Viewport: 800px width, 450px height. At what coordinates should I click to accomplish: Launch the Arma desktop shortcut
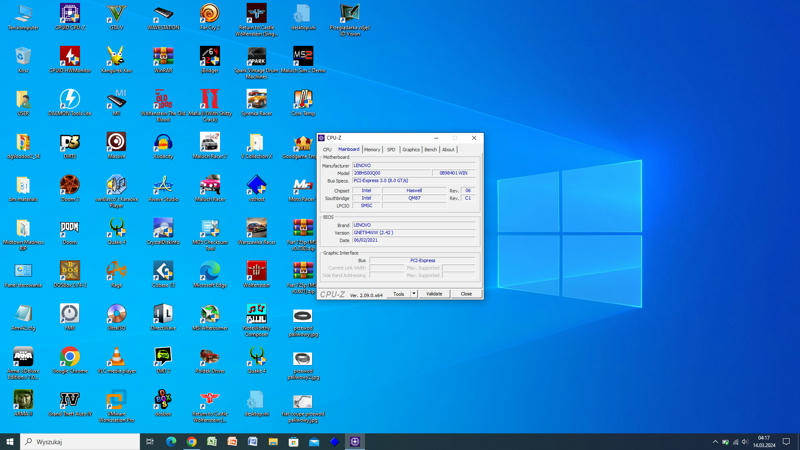(x=23, y=363)
